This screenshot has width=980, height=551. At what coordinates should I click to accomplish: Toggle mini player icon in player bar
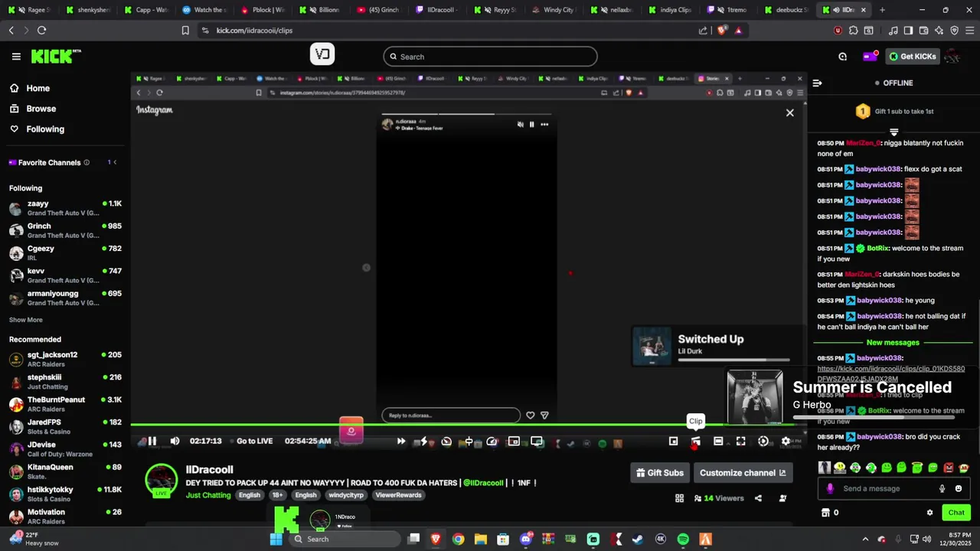click(673, 441)
